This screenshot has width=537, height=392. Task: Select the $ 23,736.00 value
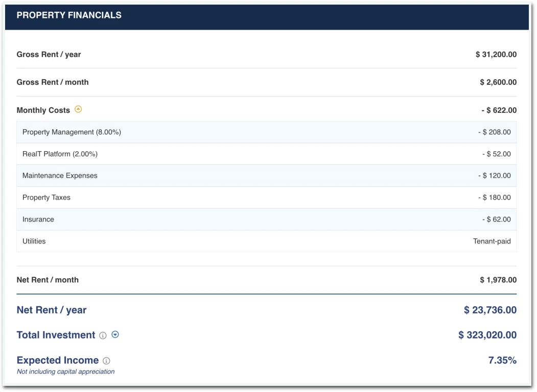[x=490, y=310]
